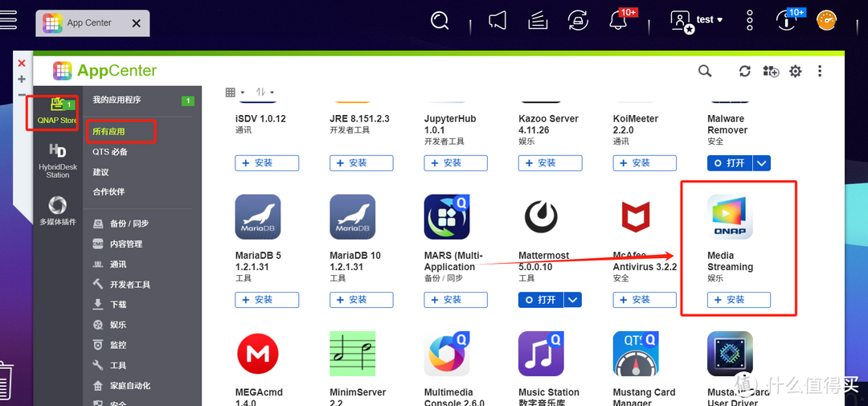
Task: Install MARS (Multi-Application) app
Action: (456, 300)
